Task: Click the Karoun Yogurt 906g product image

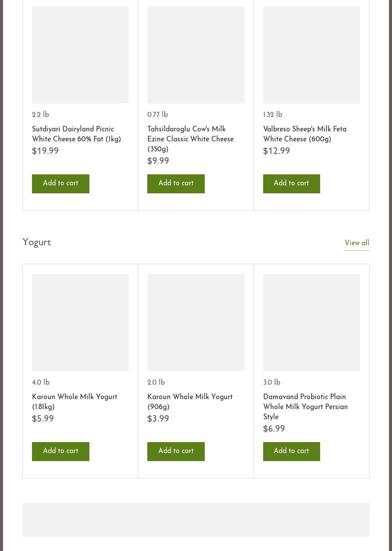Action: 196,323
